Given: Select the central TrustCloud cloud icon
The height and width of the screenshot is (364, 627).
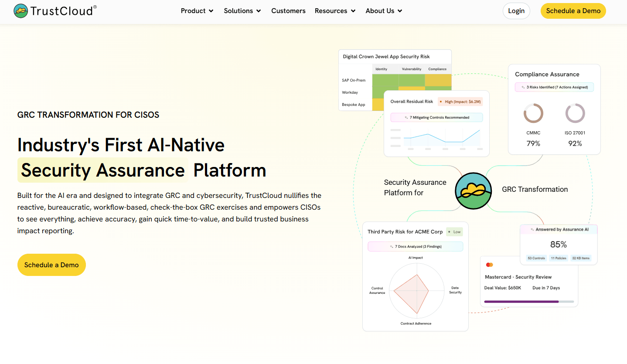Looking at the screenshot, I should pos(473,191).
